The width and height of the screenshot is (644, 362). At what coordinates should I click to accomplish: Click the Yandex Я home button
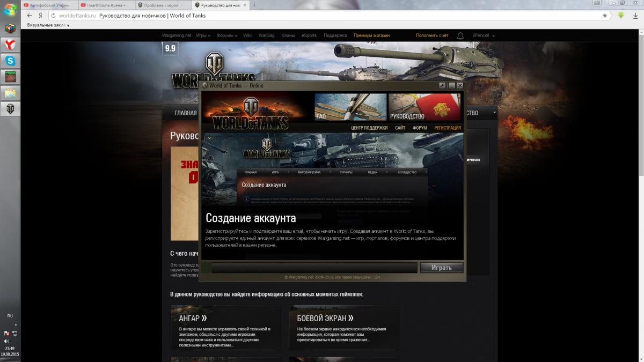coord(40,16)
